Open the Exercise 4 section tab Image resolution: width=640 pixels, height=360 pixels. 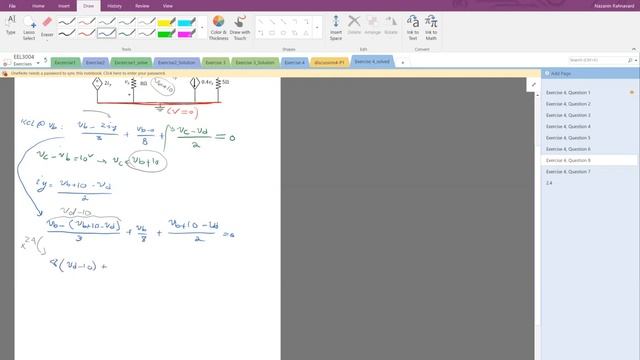pyautogui.click(x=294, y=62)
